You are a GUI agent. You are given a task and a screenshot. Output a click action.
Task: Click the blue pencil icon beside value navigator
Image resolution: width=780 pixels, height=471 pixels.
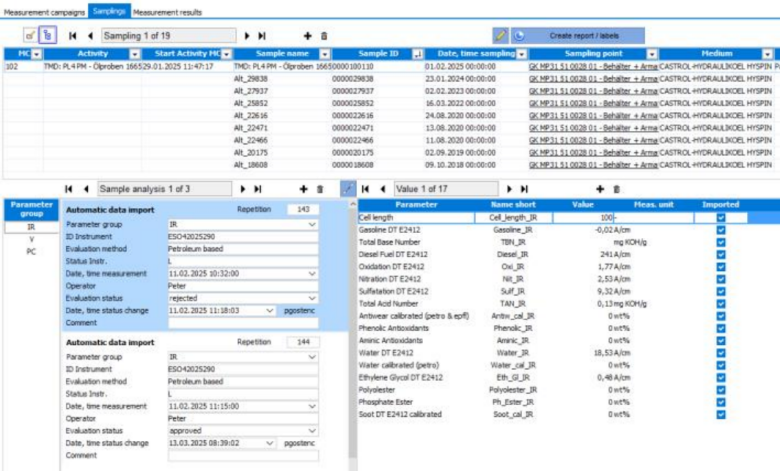coord(348,189)
